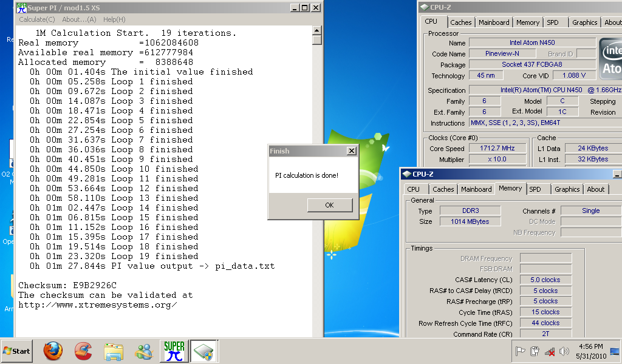
Task: Click the Super PI scrollbar thumb
Action: 316,39
